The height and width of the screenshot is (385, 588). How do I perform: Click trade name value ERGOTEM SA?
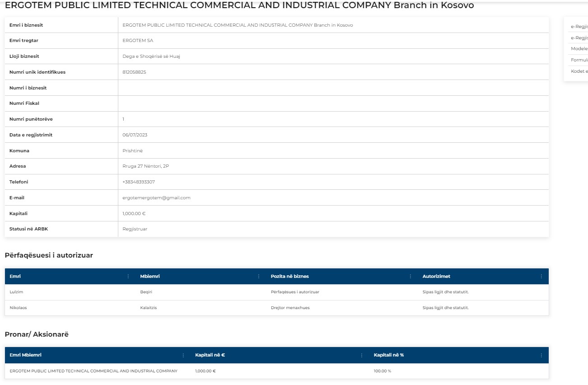[138, 41]
